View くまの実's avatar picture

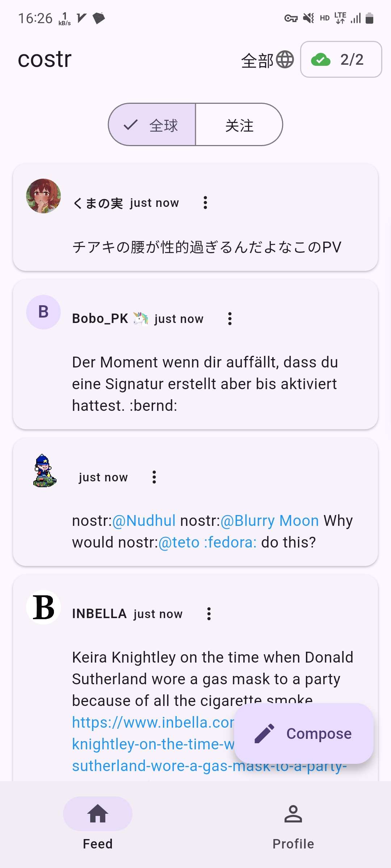[43, 196]
